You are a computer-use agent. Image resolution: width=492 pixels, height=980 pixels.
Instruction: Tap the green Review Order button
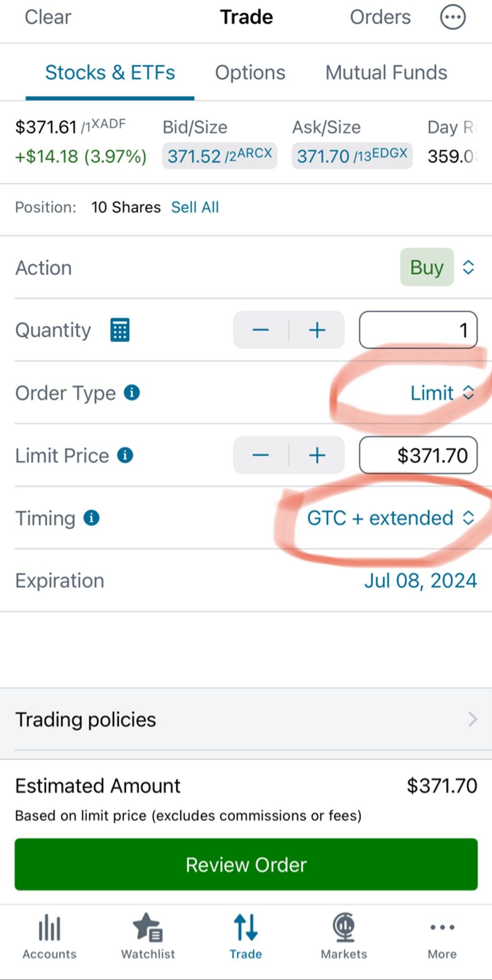point(246,864)
